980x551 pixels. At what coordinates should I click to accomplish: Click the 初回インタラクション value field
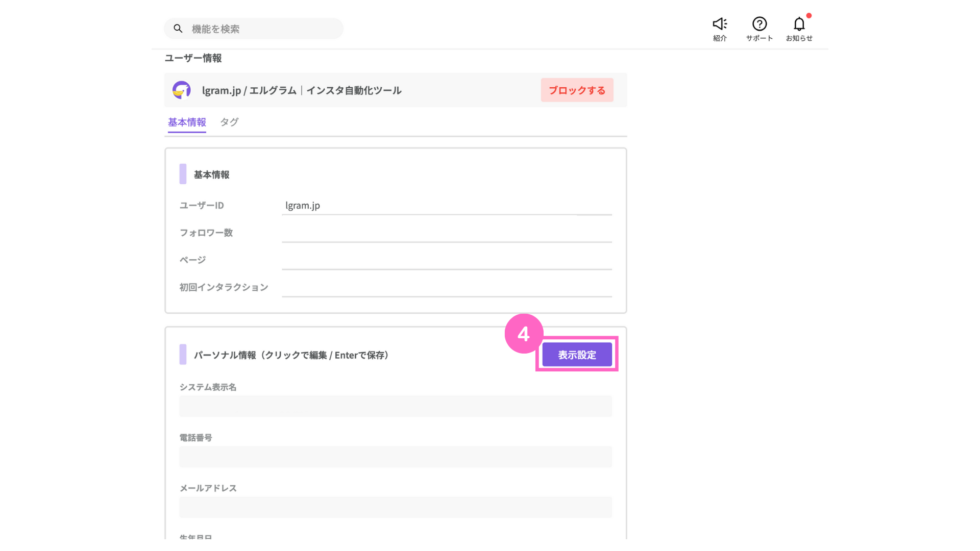pos(446,288)
